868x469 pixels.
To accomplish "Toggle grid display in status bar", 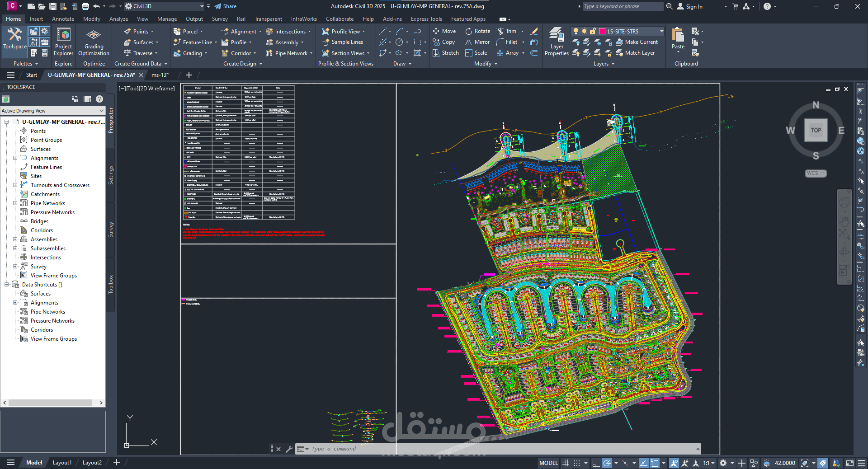I will (x=566, y=463).
